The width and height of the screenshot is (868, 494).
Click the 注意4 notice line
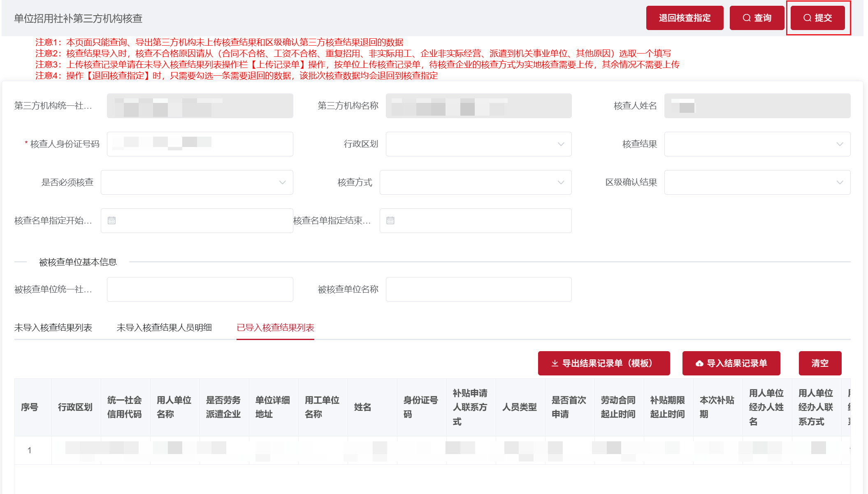click(237, 76)
